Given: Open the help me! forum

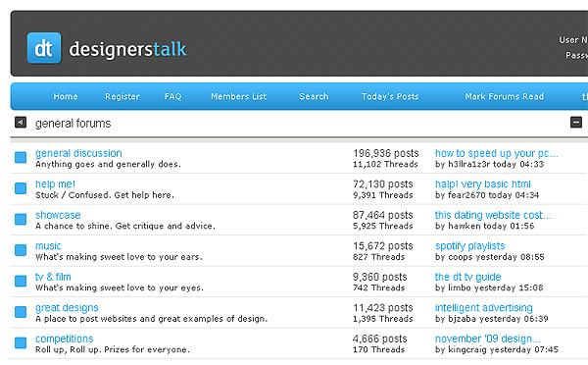Looking at the screenshot, I should tap(55, 184).
